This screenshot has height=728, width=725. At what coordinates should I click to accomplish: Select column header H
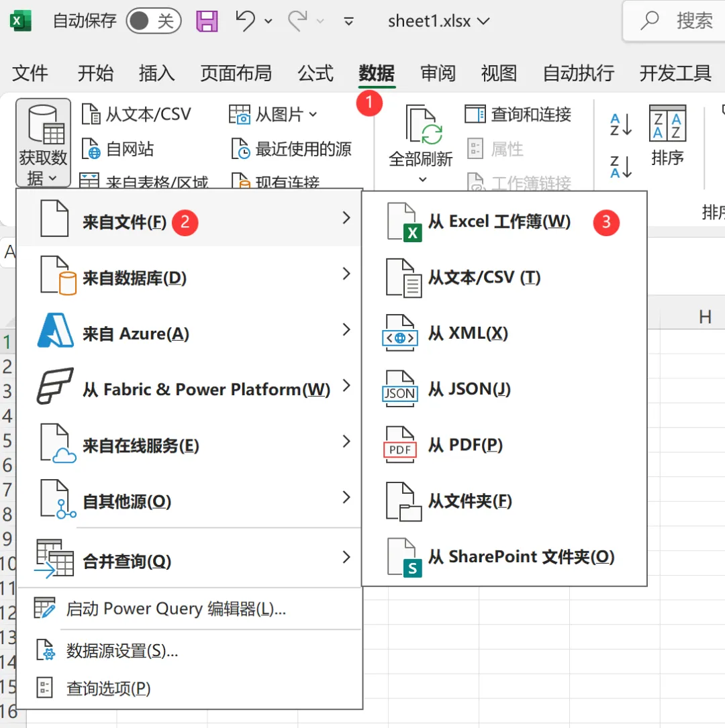pos(705,317)
